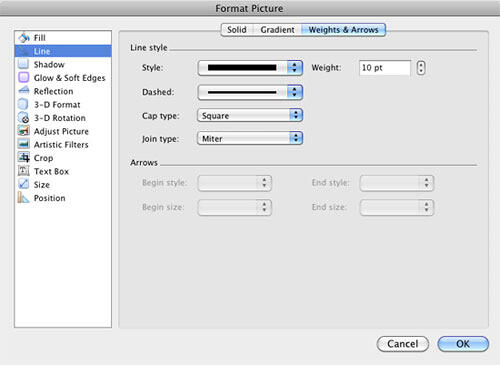Image resolution: width=500 pixels, height=365 pixels.
Task: Open Artistic Filters label
Action: click(x=61, y=145)
